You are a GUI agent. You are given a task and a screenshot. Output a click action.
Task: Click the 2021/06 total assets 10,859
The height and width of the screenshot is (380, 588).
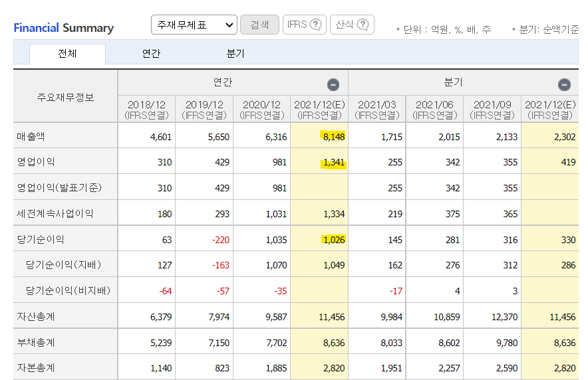446,317
